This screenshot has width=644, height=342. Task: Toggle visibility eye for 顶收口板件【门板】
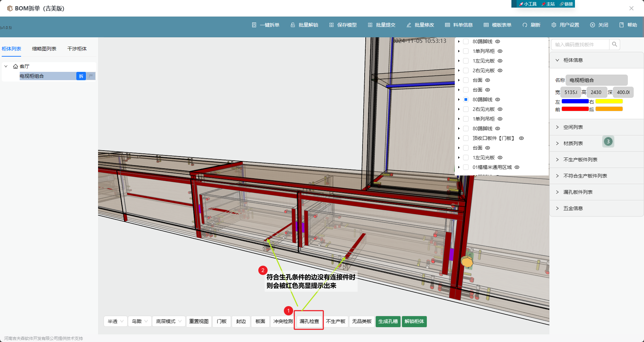point(521,138)
